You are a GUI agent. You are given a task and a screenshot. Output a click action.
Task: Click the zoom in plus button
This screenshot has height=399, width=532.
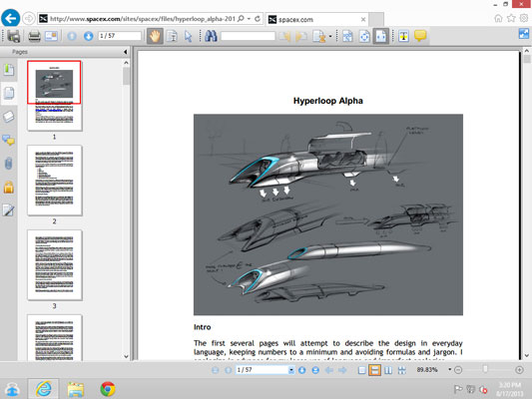pyautogui.click(x=519, y=370)
